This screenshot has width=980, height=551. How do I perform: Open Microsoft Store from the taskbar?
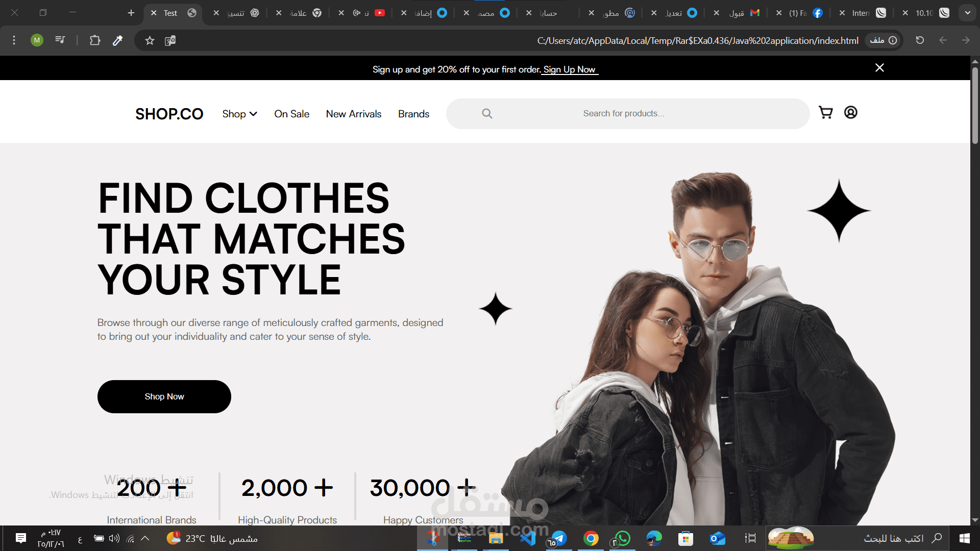click(x=685, y=538)
